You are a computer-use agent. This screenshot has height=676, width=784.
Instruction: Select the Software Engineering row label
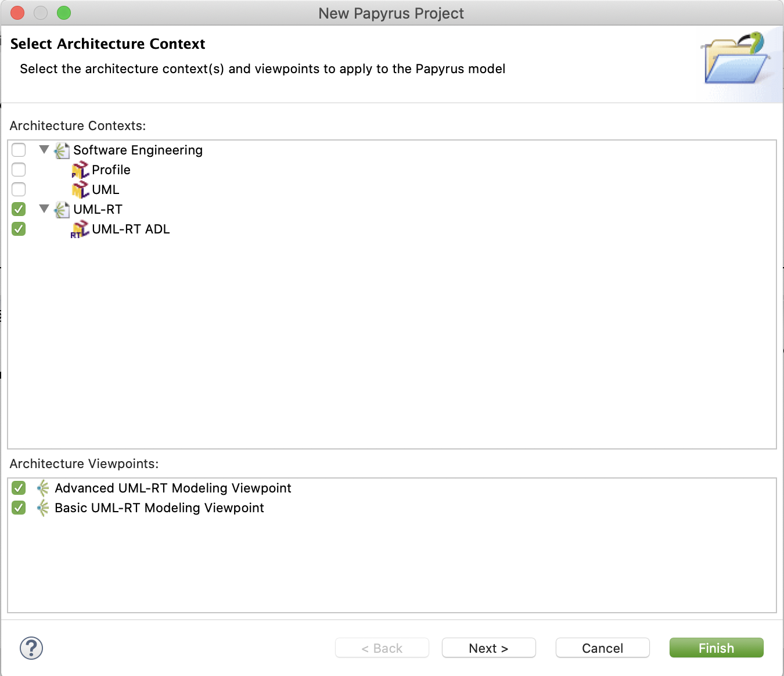pyautogui.click(x=138, y=150)
